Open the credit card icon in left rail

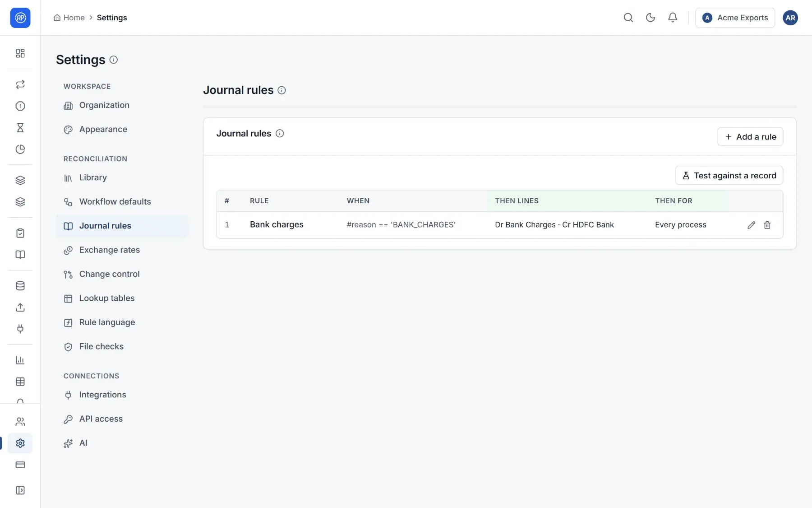[20, 465]
